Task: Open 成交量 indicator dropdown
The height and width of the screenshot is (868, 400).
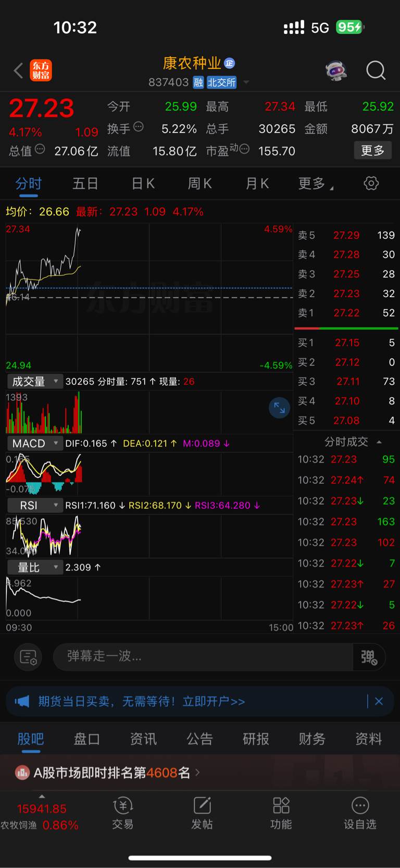Action: (x=35, y=382)
